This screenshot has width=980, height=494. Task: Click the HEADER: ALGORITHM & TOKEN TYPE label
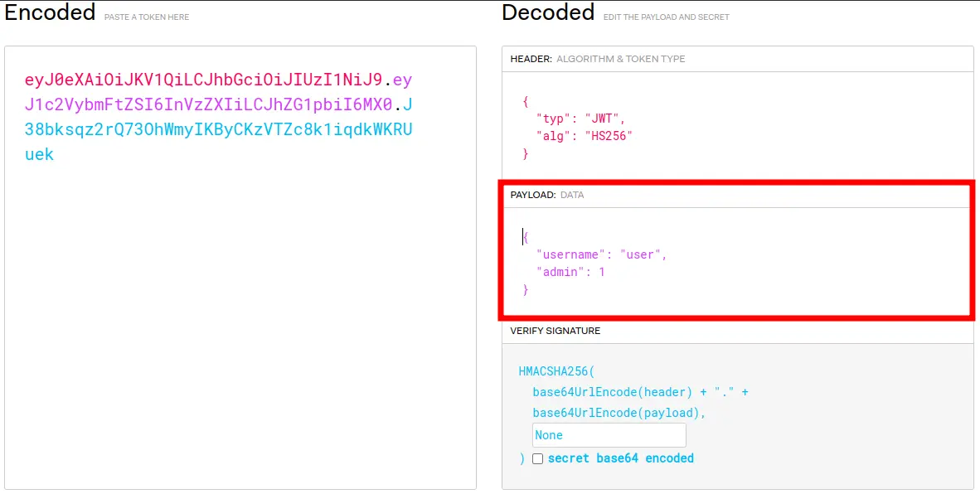[x=598, y=59]
